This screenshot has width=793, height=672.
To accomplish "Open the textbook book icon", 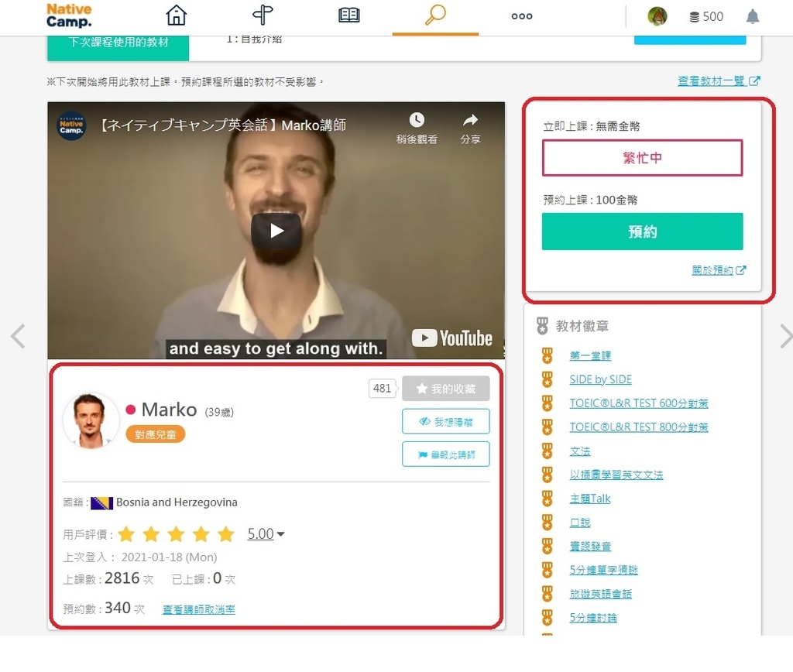I will pos(349,15).
